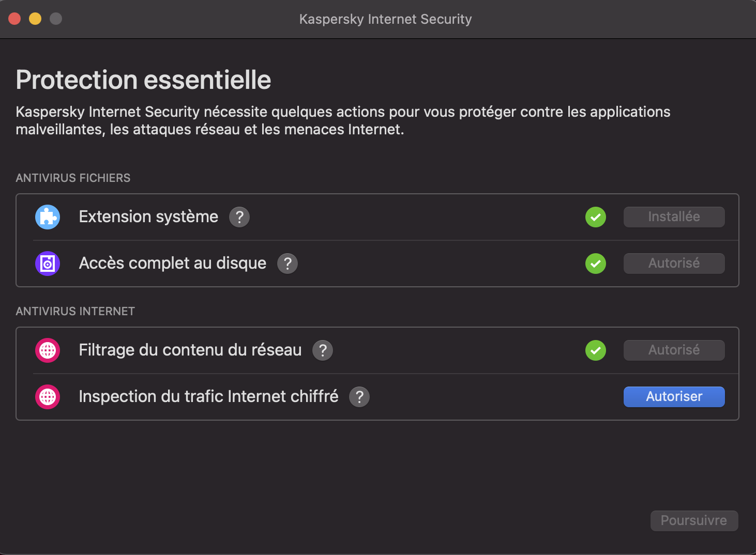Click green checkmark beside Filtrage du contenu
Viewport: 756px width, 555px height.
[x=596, y=350]
